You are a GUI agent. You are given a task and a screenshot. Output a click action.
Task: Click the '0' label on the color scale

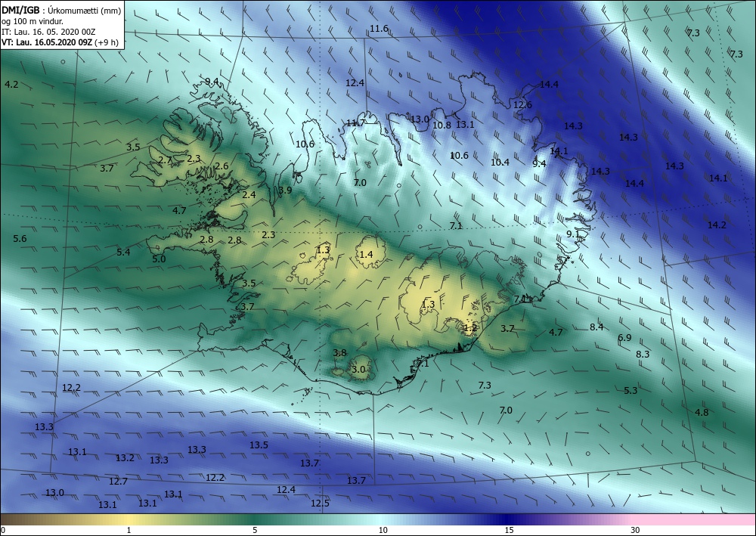click(x=3, y=530)
